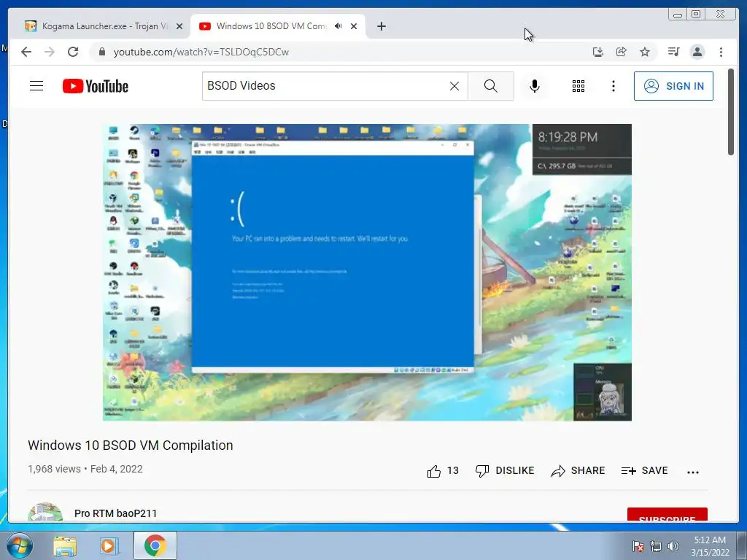Open Chrome media controls icon
This screenshot has height=560, width=747.
coord(673,52)
